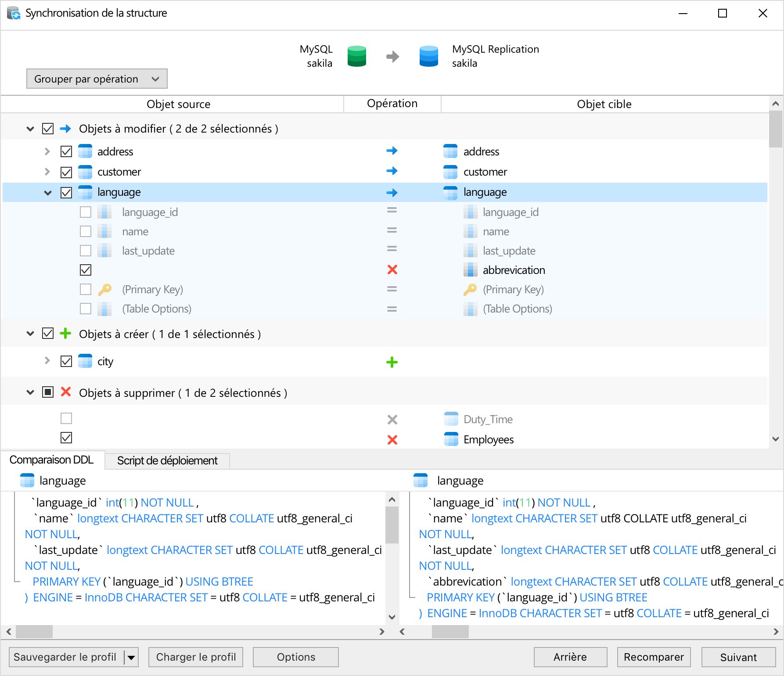Switch to Script de déploiement tab
Viewport: 784px width, 676px height.
click(167, 460)
